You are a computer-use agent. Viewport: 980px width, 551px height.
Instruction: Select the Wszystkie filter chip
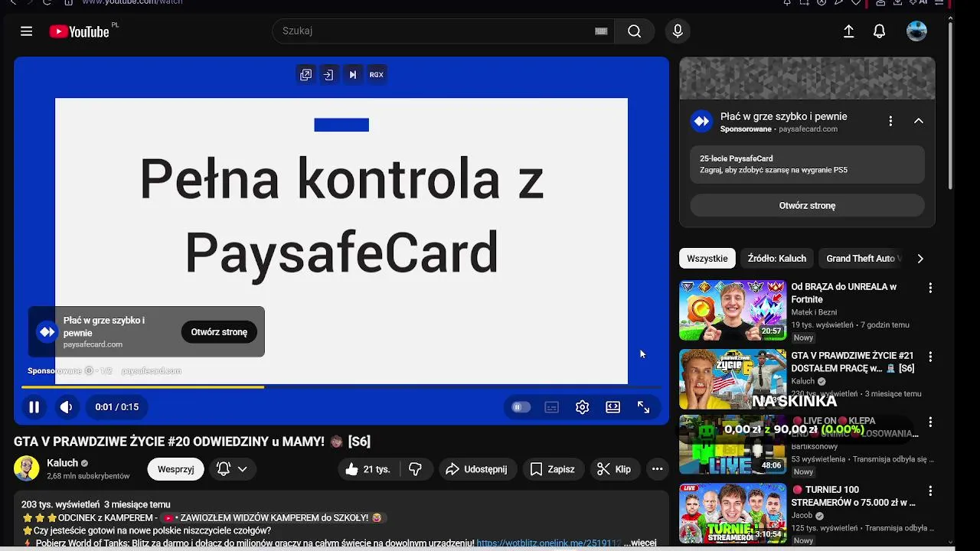[707, 259]
